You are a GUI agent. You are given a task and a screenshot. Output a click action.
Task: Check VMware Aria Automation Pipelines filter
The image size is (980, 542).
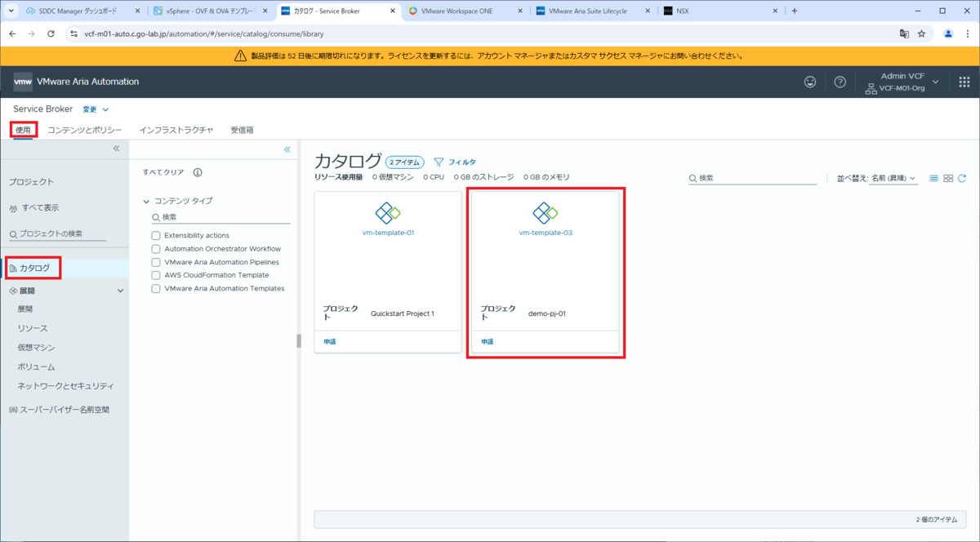point(156,262)
